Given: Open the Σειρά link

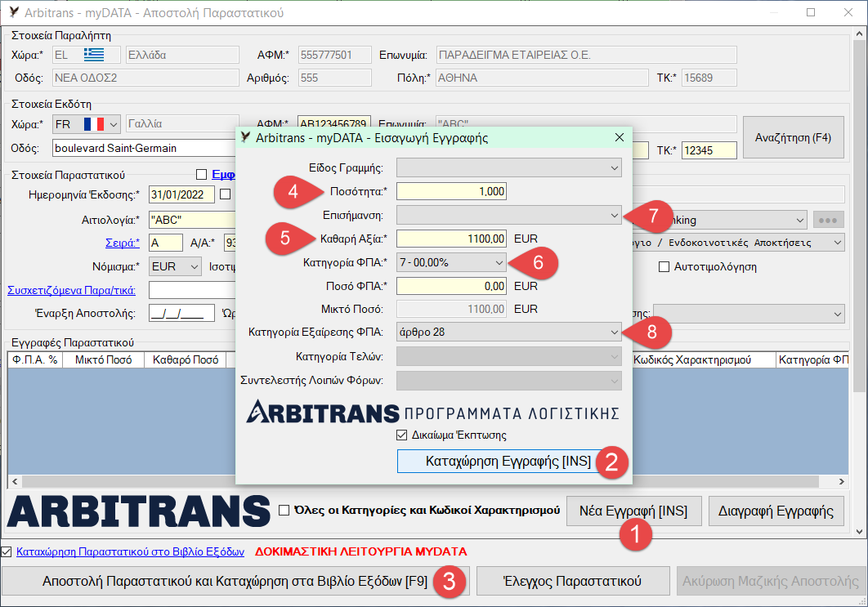Looking at the screenshot, I should [123, 243].
